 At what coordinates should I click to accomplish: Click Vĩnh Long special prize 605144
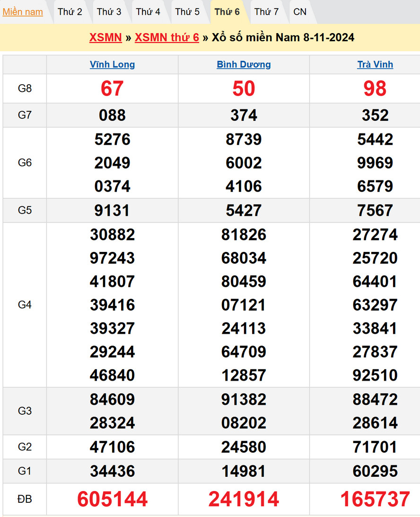pos(112,499)
